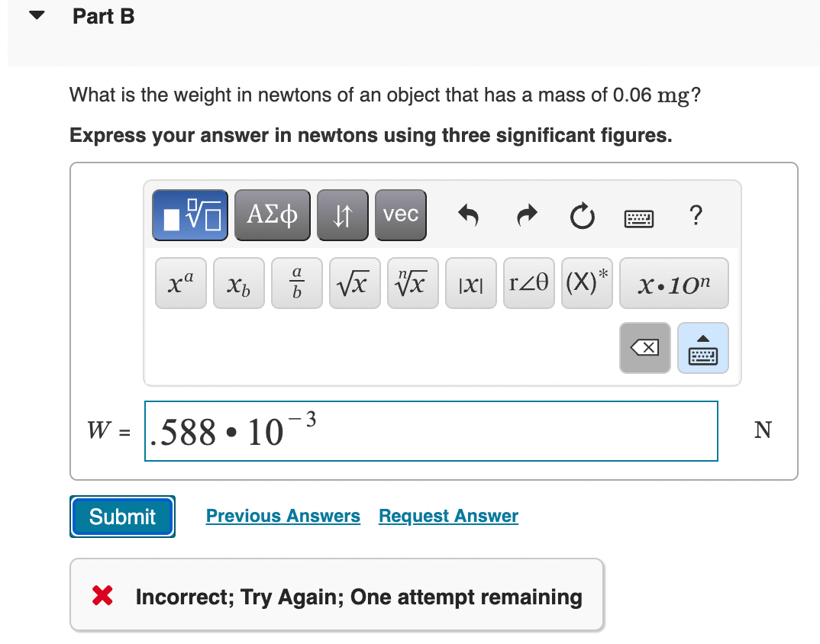Open Previous Answers
Screen dimensions: 820x644
pyautogui.click(x=282, y=516)
